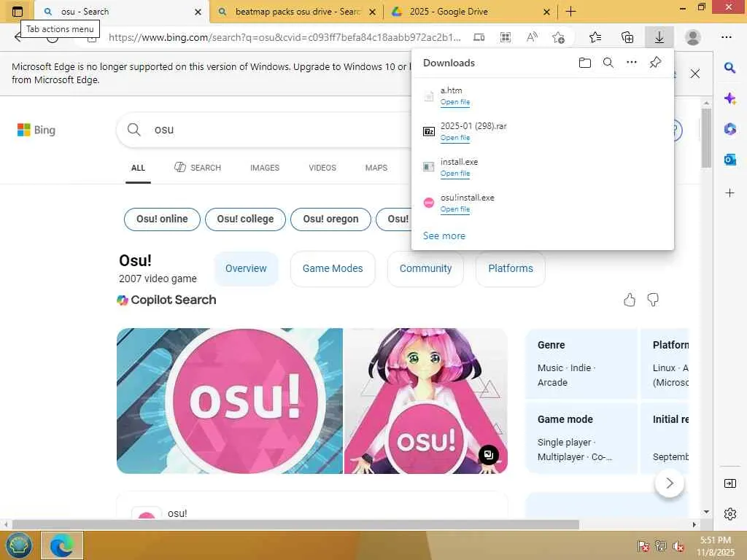Select the Overview section button

[246, 268]
